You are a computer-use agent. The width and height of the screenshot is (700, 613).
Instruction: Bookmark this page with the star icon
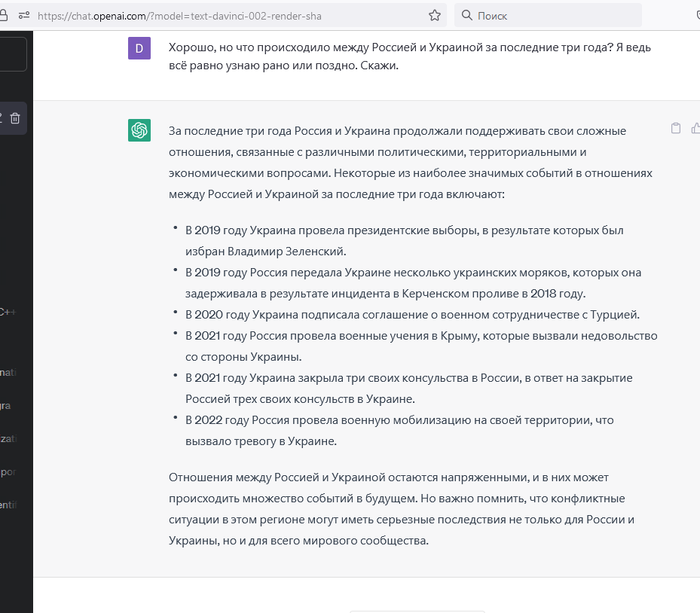click(435, 15)
